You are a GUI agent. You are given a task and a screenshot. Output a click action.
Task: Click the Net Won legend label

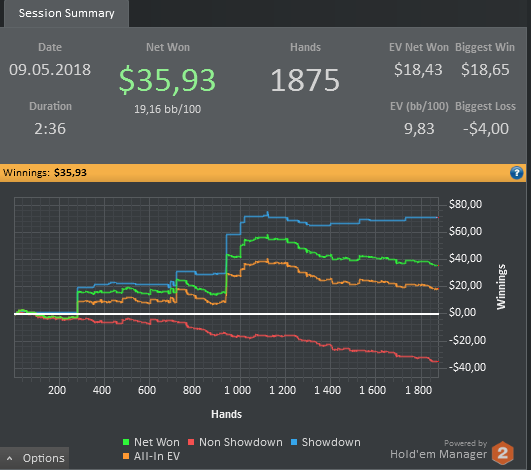[157, 442]
